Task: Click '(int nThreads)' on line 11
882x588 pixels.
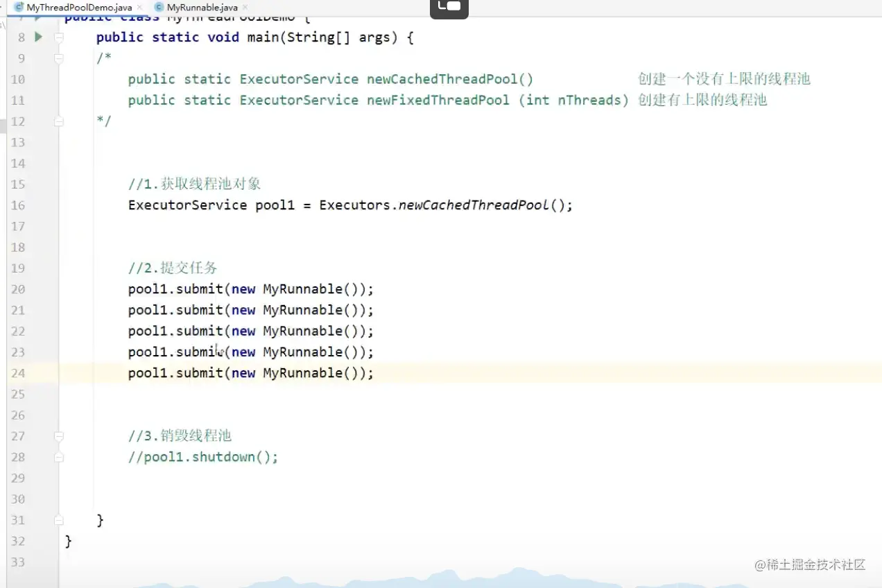Action: (x=573, y=100)
